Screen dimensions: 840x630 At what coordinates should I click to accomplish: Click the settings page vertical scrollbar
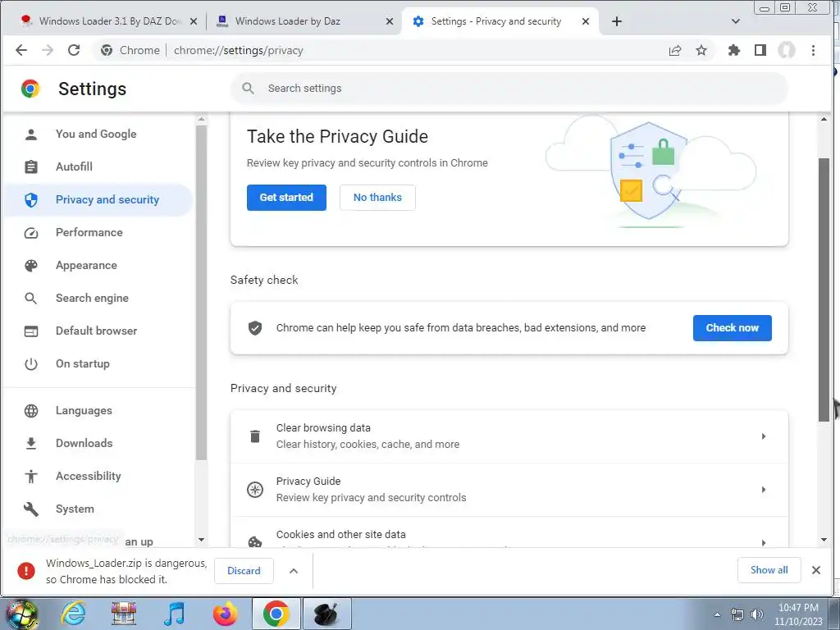pyautogui.click(x=824, y=290)
